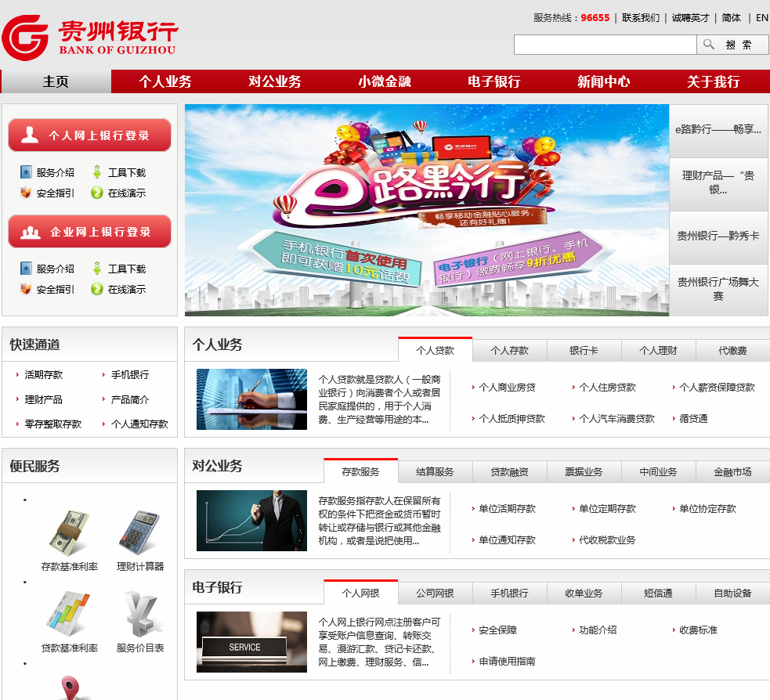Open the 理财计算器 calculator icon

(x=139, y=533)
